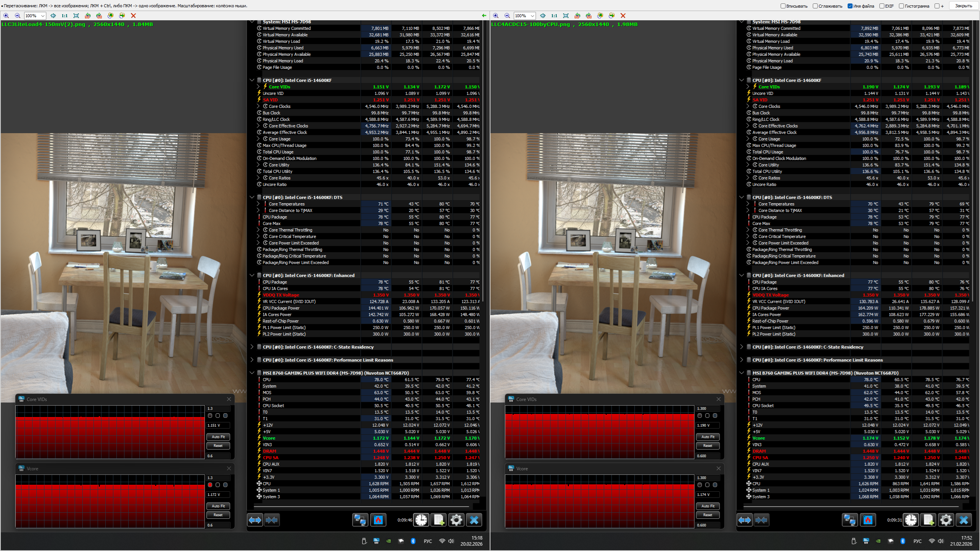980x551 pixels.
Task: Uncheck the Имя файла checkbox
Action: (x=850, y=6)
